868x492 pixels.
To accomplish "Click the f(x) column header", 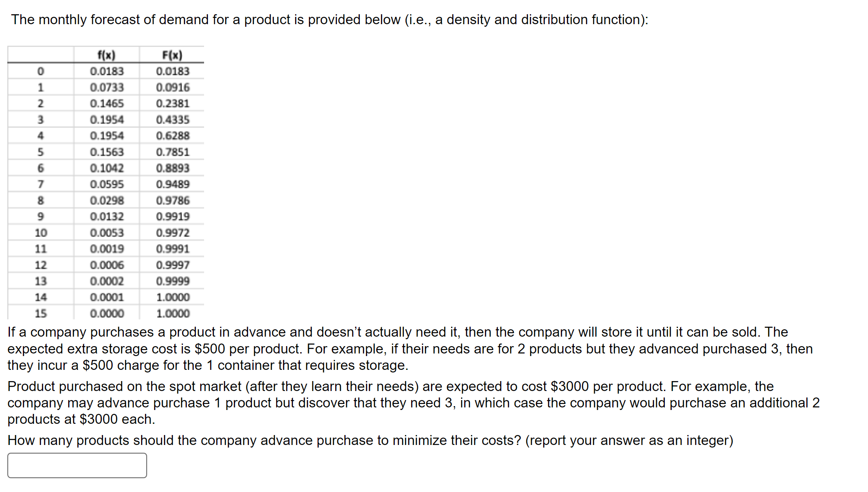I will tap(107, 55).
